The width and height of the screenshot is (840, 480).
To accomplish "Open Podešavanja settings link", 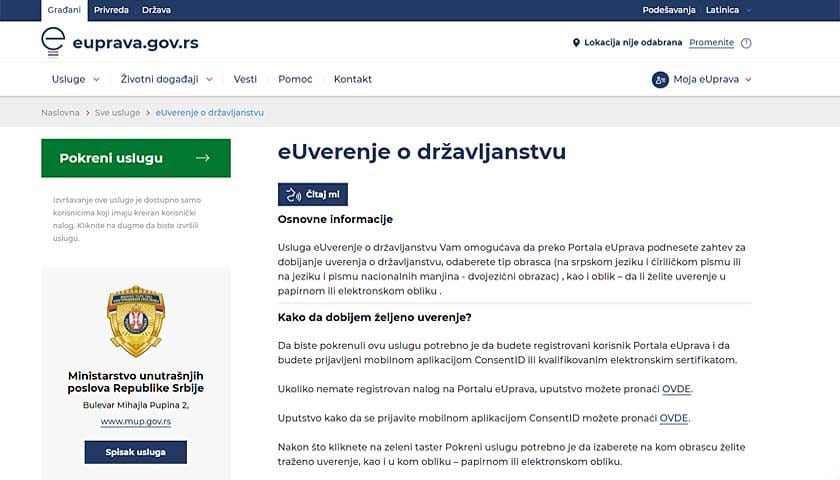I will coord(669,10).
